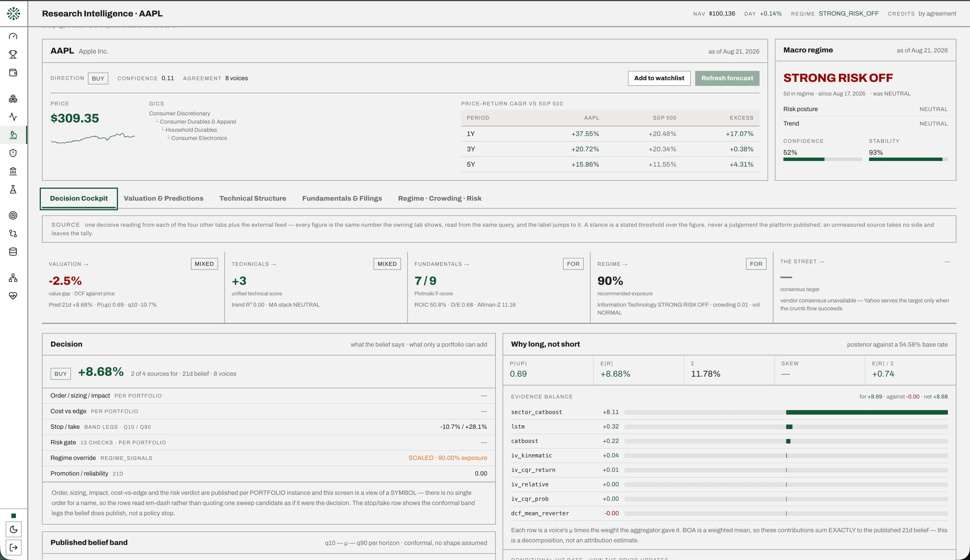Image resolution: width=970 pixels, height=560 pixels.
Task: Click the STRONG RISK OFF heading
Action: pyautogui.click(x=838, y=78)
